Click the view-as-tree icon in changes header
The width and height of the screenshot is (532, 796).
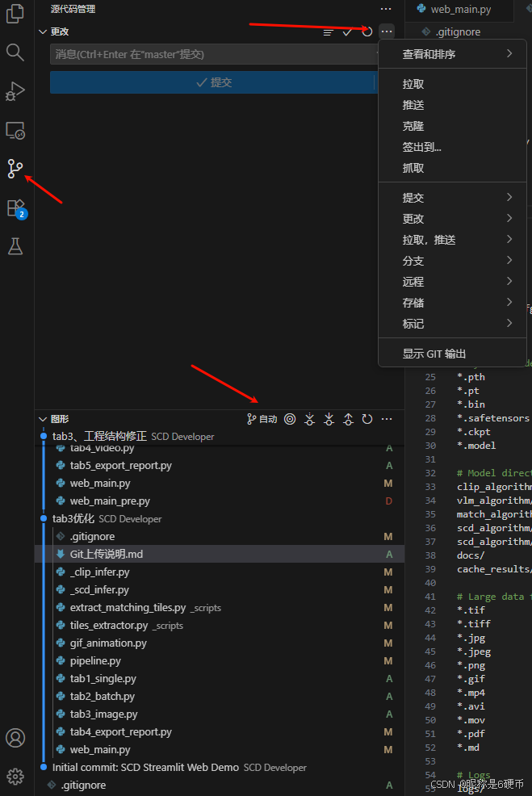pos(329,32)
